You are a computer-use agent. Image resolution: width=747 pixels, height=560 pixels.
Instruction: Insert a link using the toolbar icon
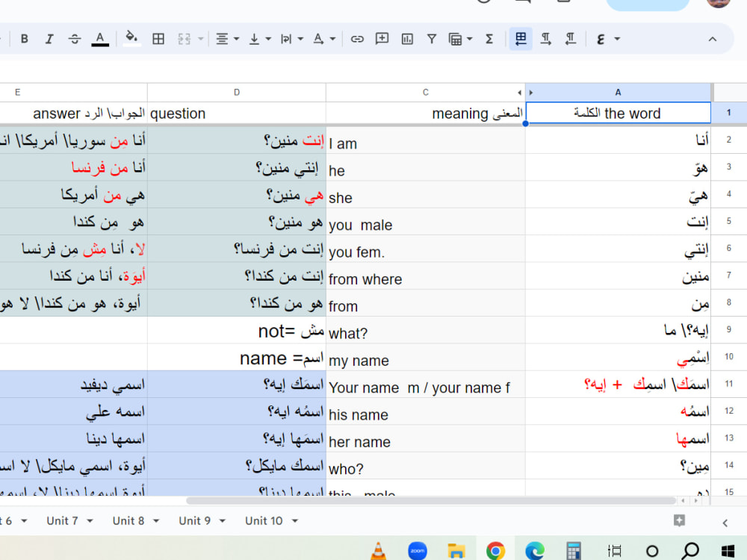357,38
